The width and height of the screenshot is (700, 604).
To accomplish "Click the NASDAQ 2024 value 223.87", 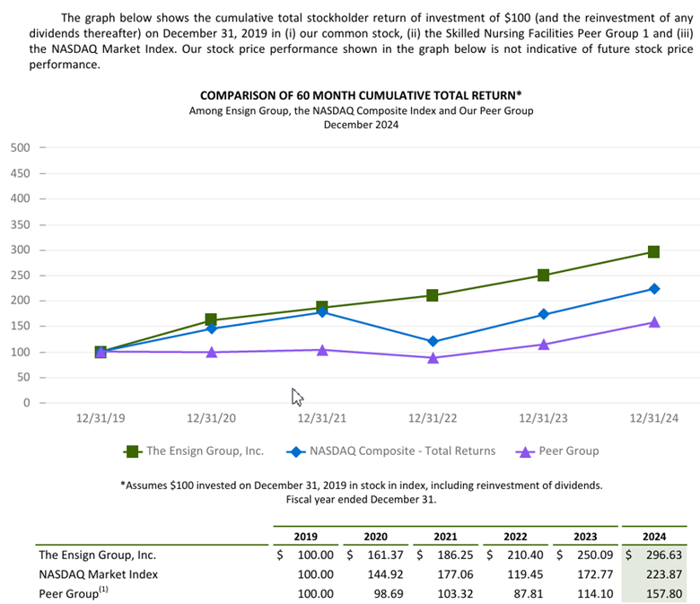I will (x=664, y=574).
